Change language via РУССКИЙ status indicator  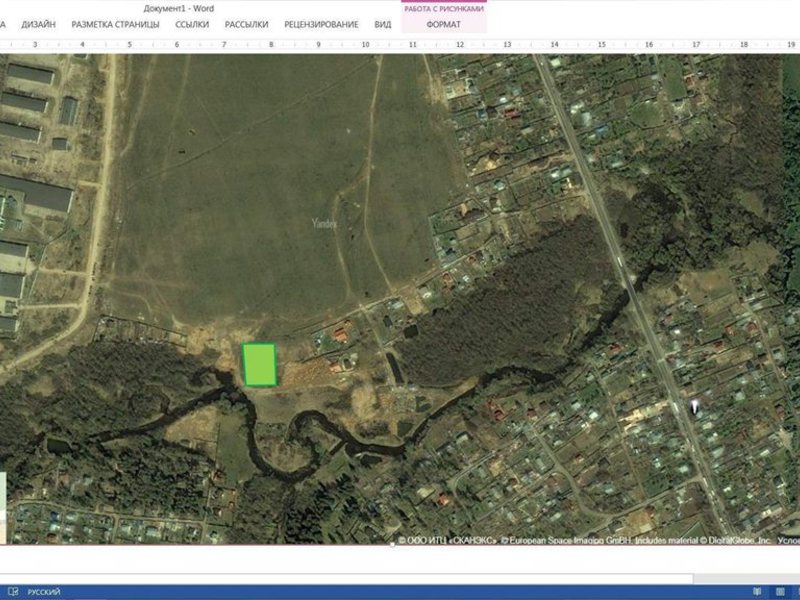[x=44, y=592]
